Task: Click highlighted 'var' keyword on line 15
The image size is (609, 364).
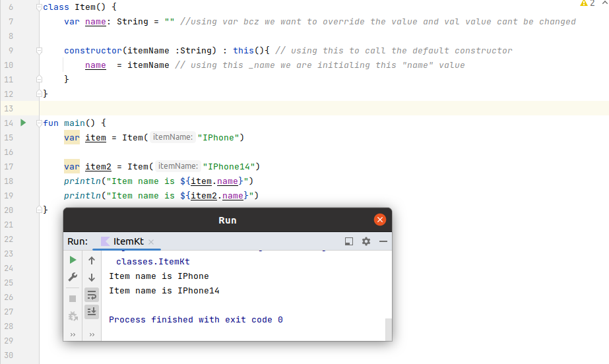Action: pos(72,137)
